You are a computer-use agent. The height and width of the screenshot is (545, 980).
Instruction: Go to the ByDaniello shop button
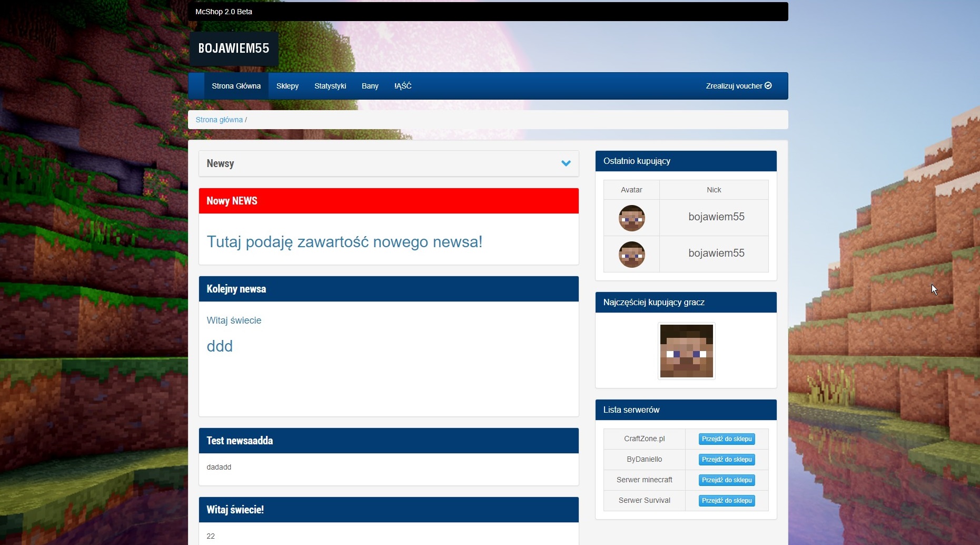click(x=726, y=460)
